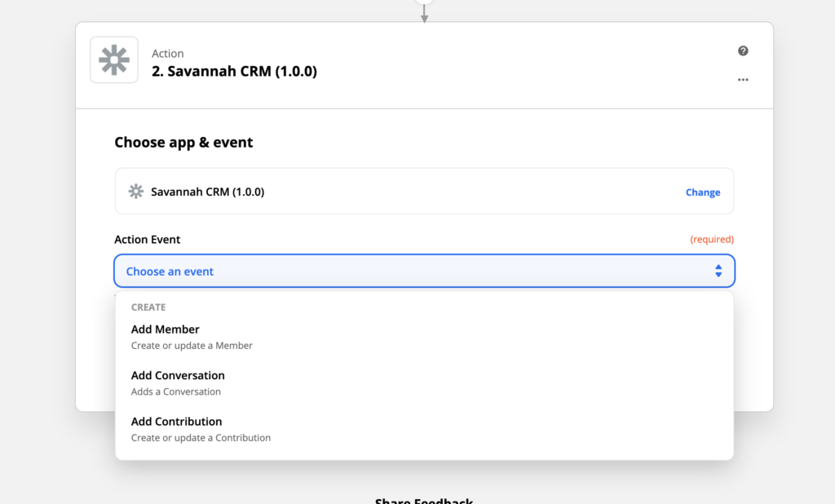Click the Action Event field label

(148, 240)
